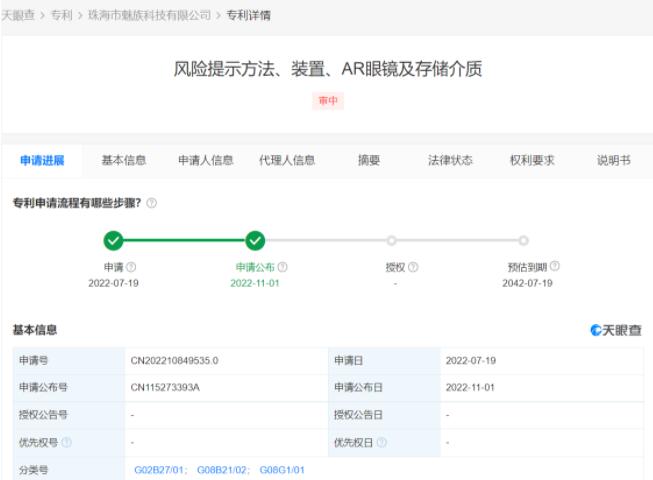This screenshot has height=480, width=653.
Task: Select the 法律状态 tab
Action: (450, 160)
